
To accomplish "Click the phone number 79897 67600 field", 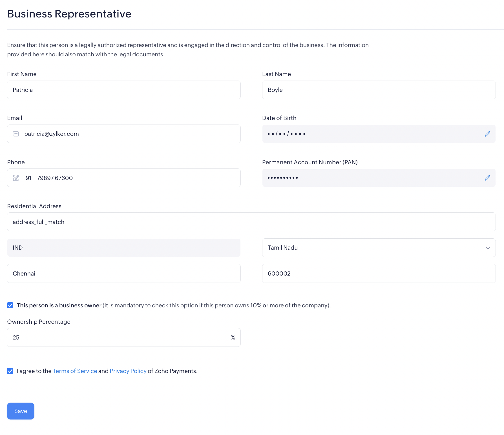I will pyautogui.click(x=135, y=178).
